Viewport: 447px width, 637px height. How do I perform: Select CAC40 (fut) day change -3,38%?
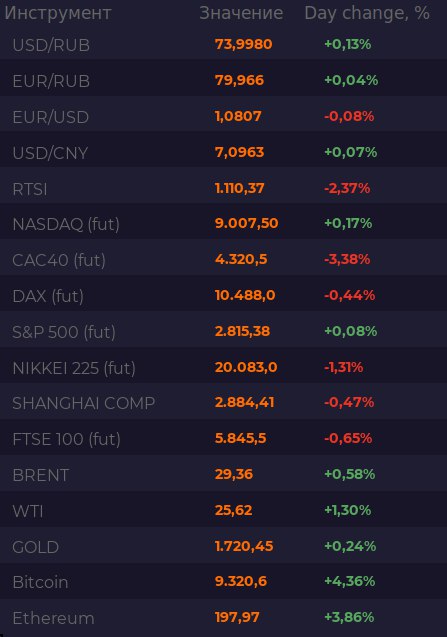tap(347, 259)
